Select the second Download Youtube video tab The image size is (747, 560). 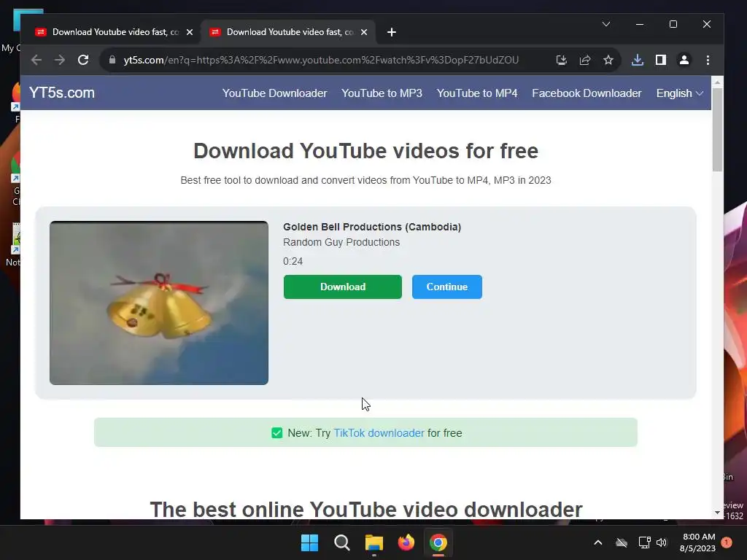coord(288,32)
